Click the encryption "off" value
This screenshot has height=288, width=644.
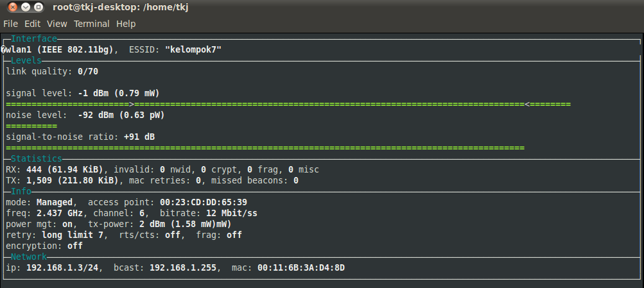tap(75, 246)
